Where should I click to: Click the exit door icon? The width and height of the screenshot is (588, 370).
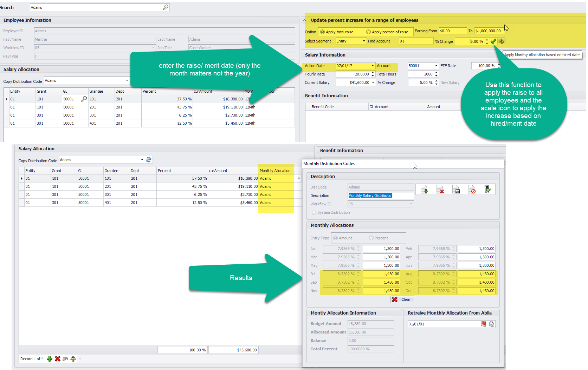(487, 190)
